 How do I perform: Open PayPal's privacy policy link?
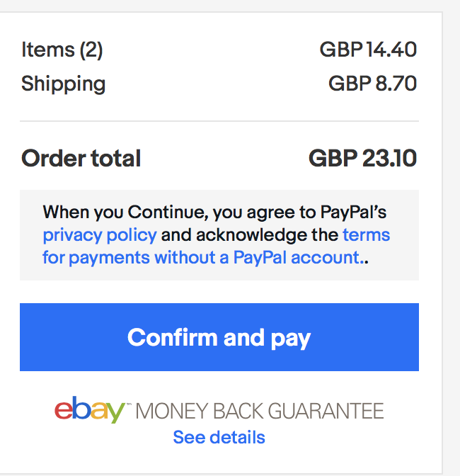point(99,234)
